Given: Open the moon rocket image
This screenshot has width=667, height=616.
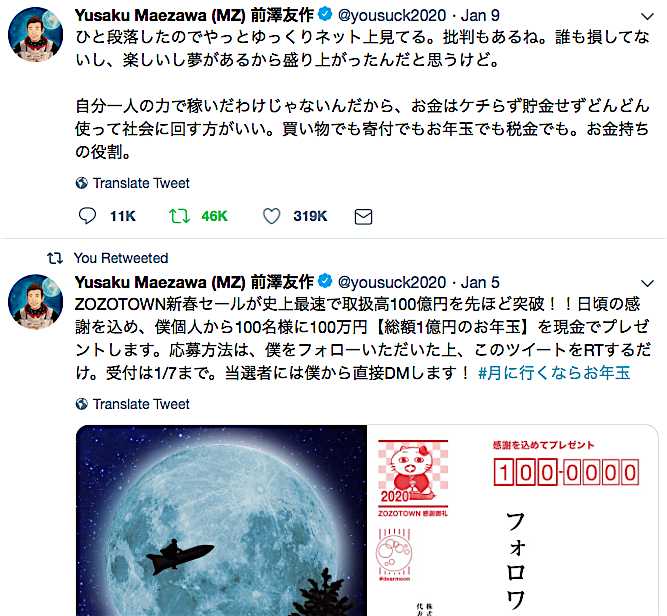Looking at the screenshot, I should [221, 520].
